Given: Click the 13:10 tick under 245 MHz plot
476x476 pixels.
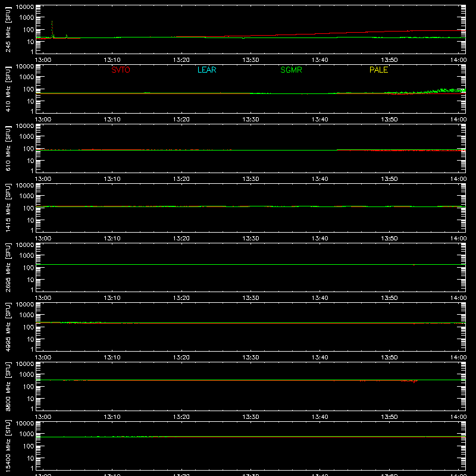Looking at the screenshot, I should tap(112, 60).
